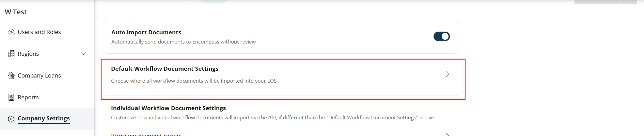Click the Auto Import Documents heading
The image size is (644, 136).
click(x=146, y=32)
